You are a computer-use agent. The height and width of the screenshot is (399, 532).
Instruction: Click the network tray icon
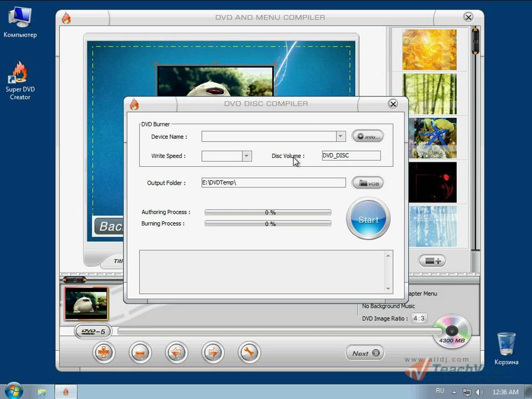[467, 392]
